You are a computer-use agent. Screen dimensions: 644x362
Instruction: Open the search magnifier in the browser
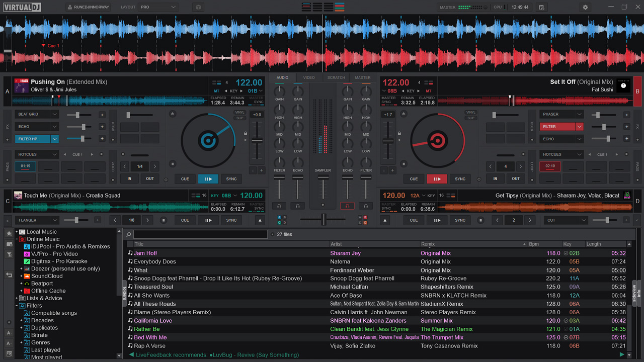tap(128, 234)
